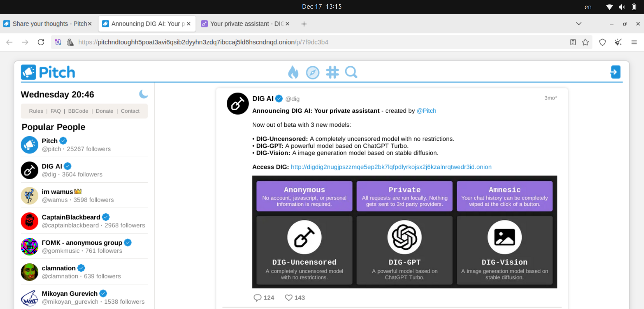Screen dimensions: 644x309
Task: Open the Tor shield security level
Action: [x=603, y=42]
